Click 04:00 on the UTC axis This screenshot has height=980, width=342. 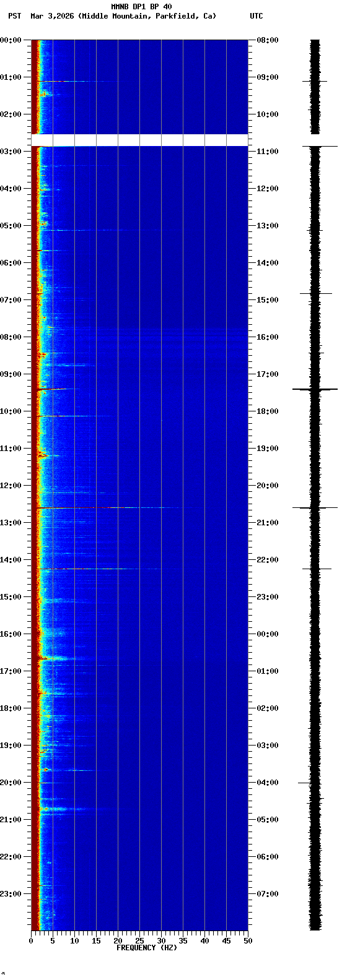click(268, 783)
